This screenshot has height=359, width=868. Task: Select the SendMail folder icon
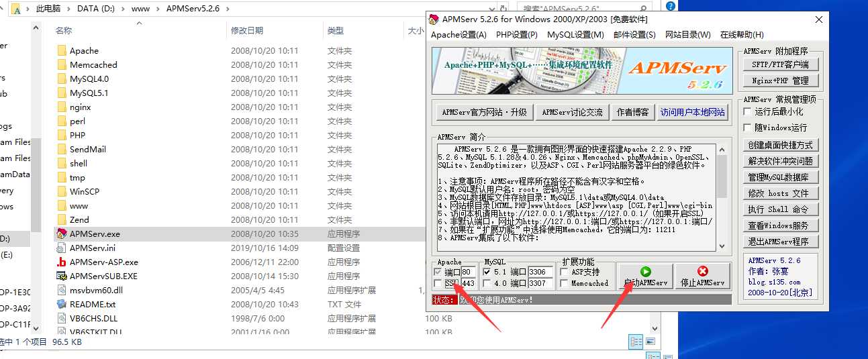[x=62, y=149]
